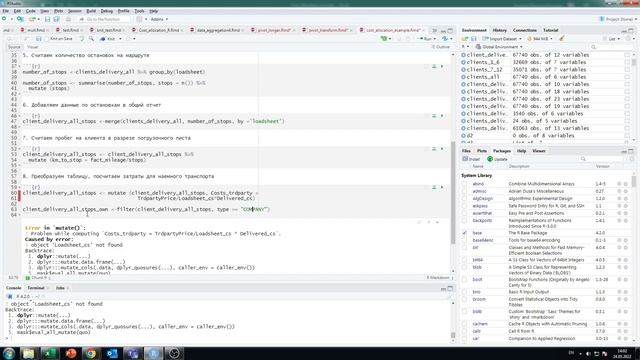Open the backports package link

click(482, 221)
